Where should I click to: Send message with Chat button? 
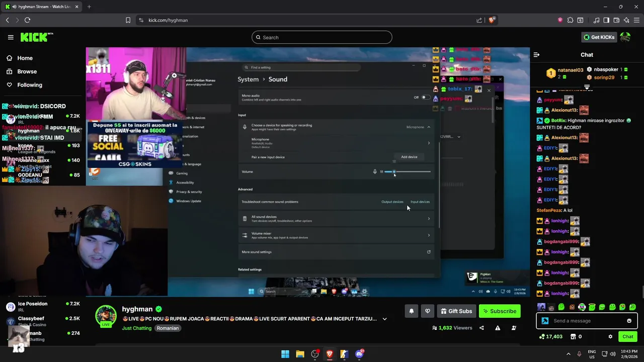pyautogui.click(x=627, y=336)
